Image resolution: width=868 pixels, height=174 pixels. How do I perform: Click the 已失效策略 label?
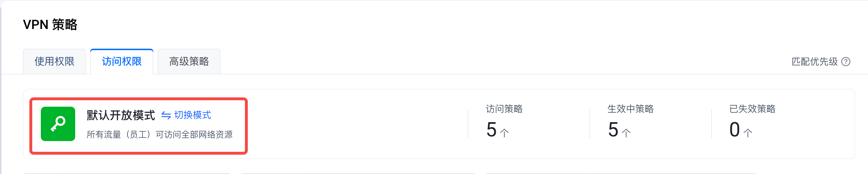click(752, 109)
